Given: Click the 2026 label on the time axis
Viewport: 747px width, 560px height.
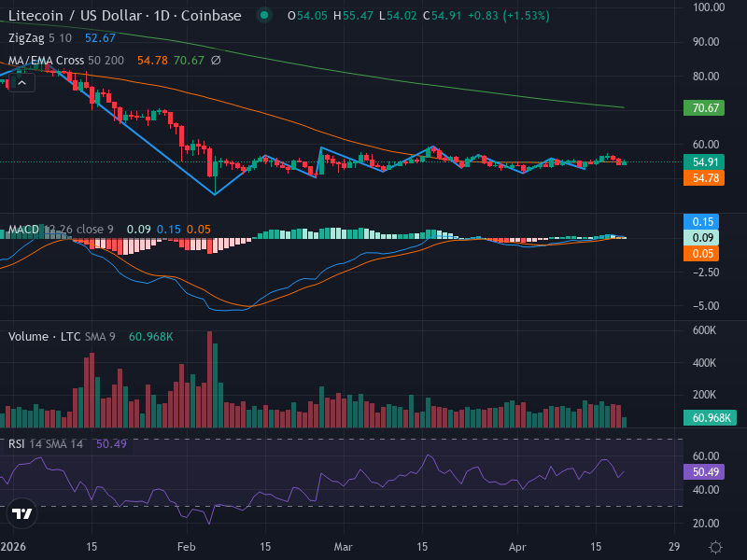Looking at the screenshot, I should [x=13, y=547].
